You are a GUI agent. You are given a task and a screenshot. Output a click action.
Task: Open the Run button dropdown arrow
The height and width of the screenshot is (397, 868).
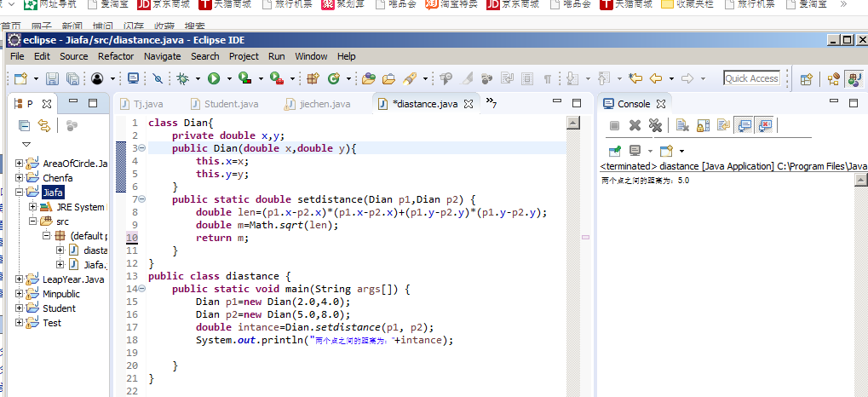[x=228, y=78]
